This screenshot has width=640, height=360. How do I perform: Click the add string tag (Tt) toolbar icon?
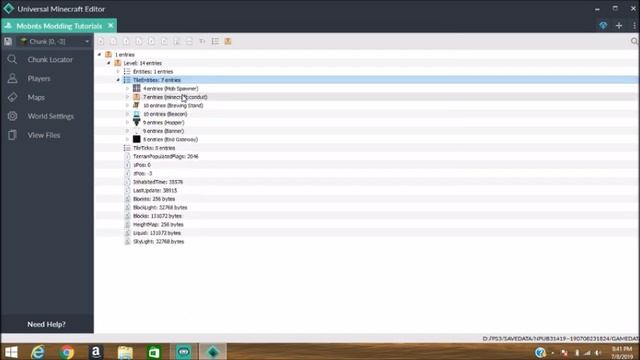click(x=202, y=41)
